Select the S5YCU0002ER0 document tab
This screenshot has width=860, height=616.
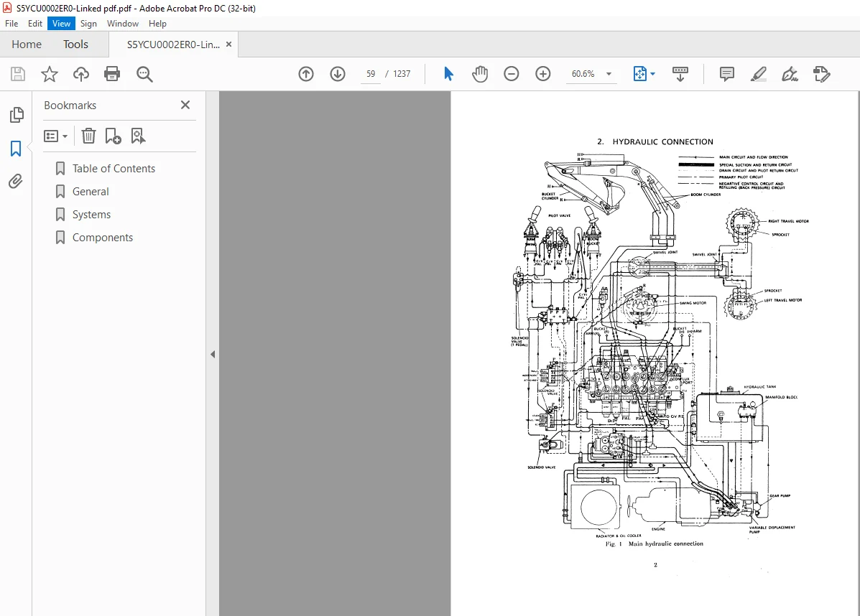172,45
